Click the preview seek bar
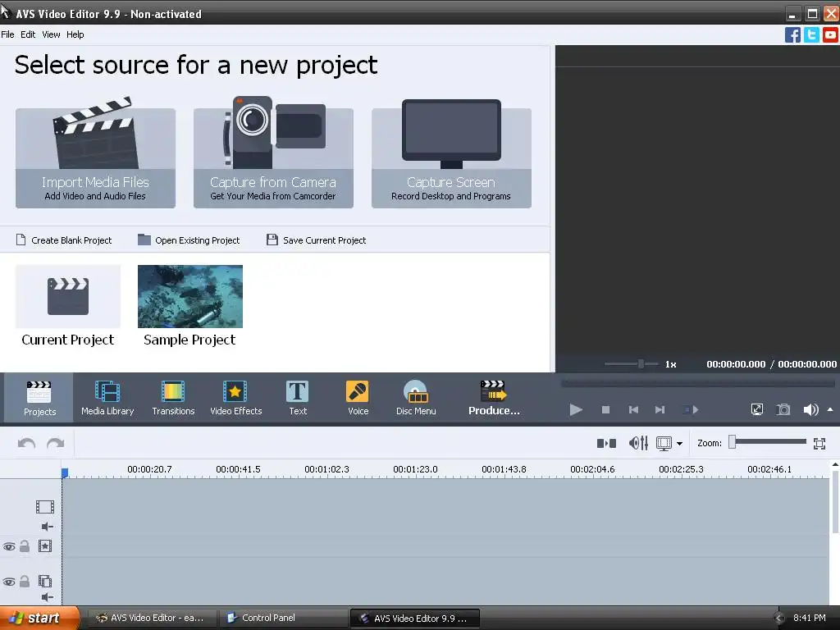840x630 pixels. [697, 383]
